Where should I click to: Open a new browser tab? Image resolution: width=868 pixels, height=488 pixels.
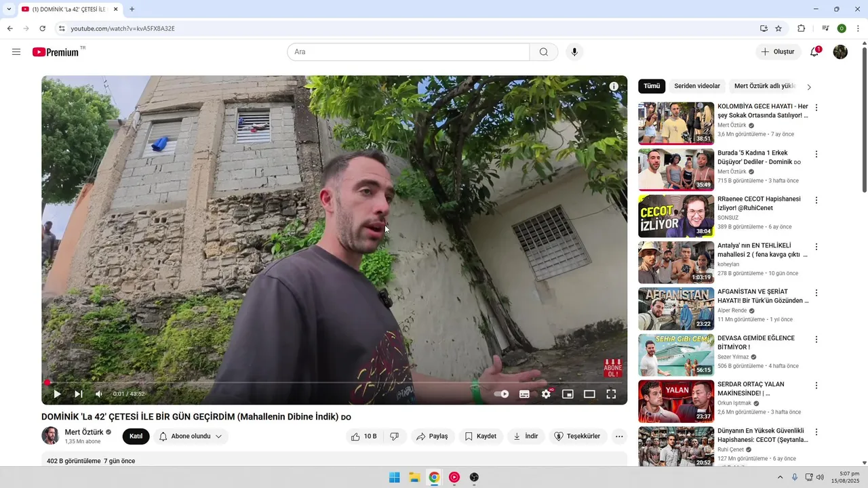(x=132, y=9)
